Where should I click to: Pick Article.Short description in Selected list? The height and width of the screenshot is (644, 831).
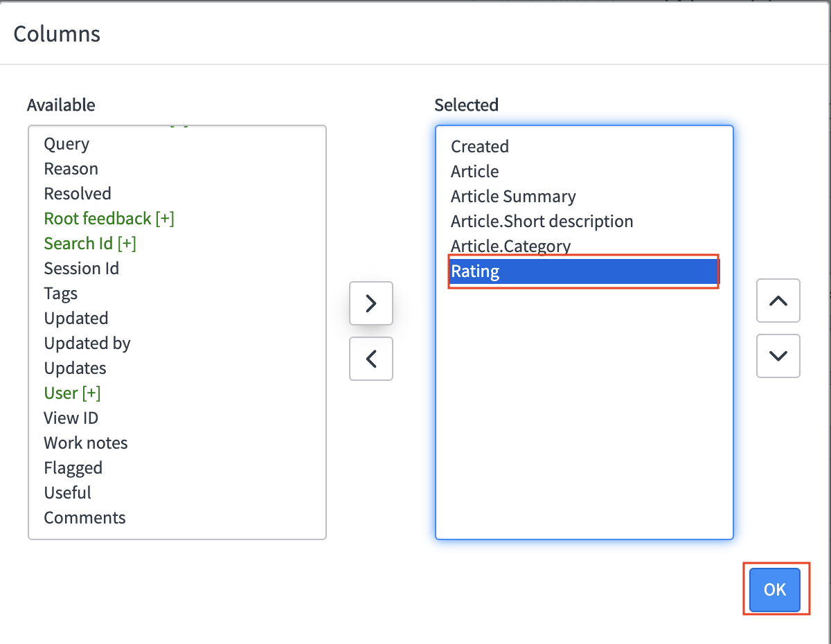click(x=542, y=222)
